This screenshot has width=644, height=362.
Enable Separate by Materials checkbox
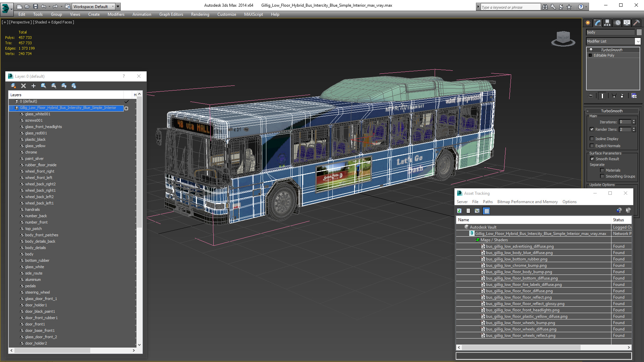click(x=602, y=170)
